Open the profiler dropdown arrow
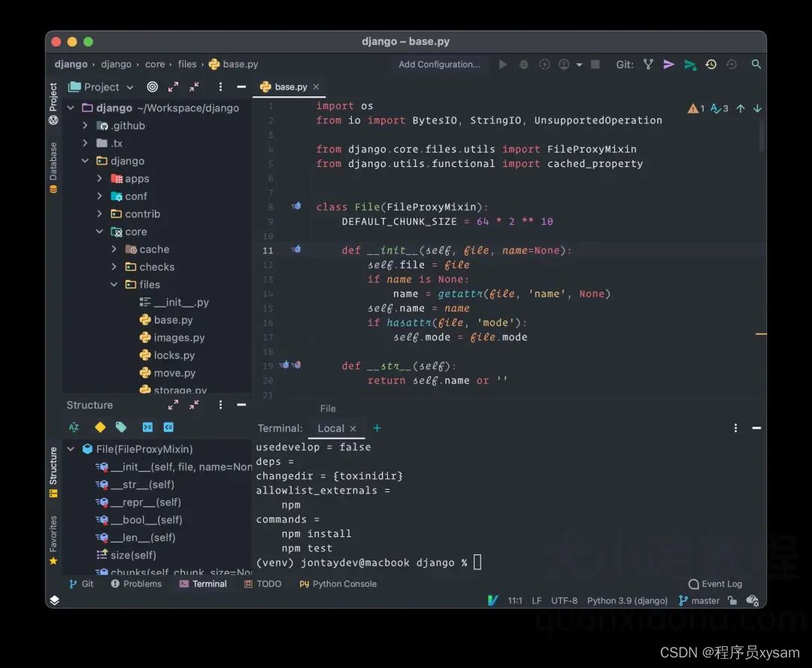812x668 pixels. [x=579, y=65]
